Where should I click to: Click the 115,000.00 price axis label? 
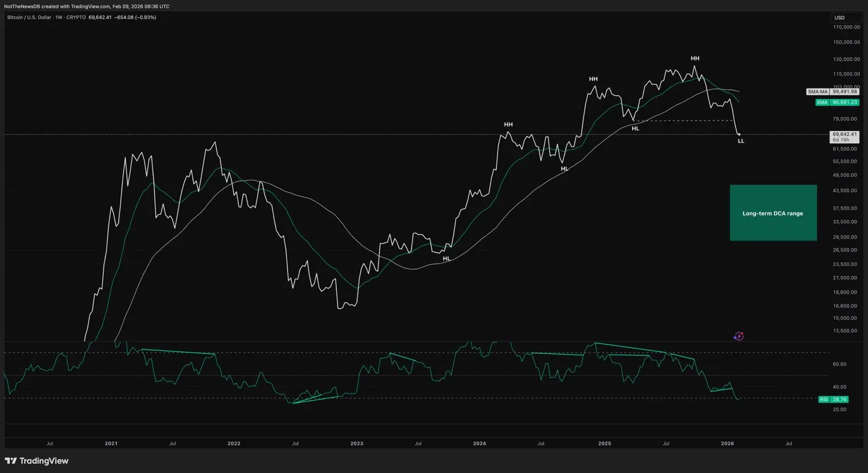coord(846,74)
